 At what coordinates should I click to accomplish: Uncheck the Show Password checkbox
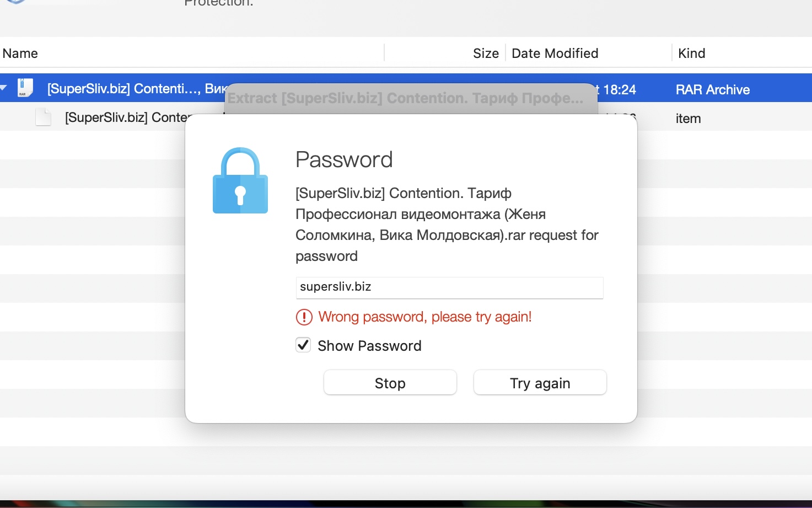coord(303,345)
